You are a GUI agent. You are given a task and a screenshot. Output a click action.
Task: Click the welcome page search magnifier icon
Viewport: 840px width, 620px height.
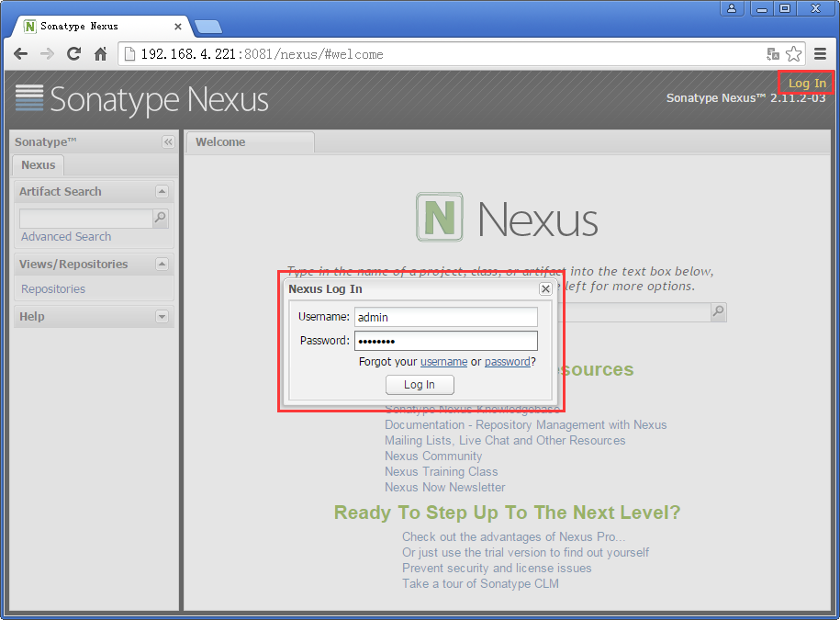tap(719, 311)
